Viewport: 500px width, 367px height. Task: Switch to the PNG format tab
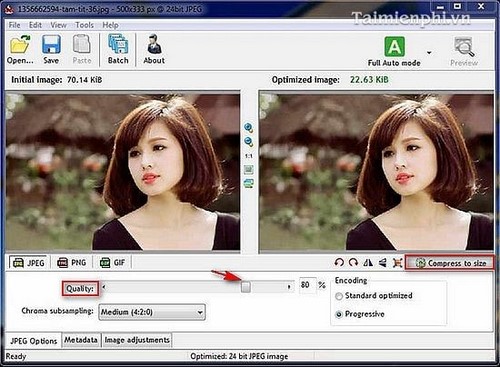click(x=71, y=263)
